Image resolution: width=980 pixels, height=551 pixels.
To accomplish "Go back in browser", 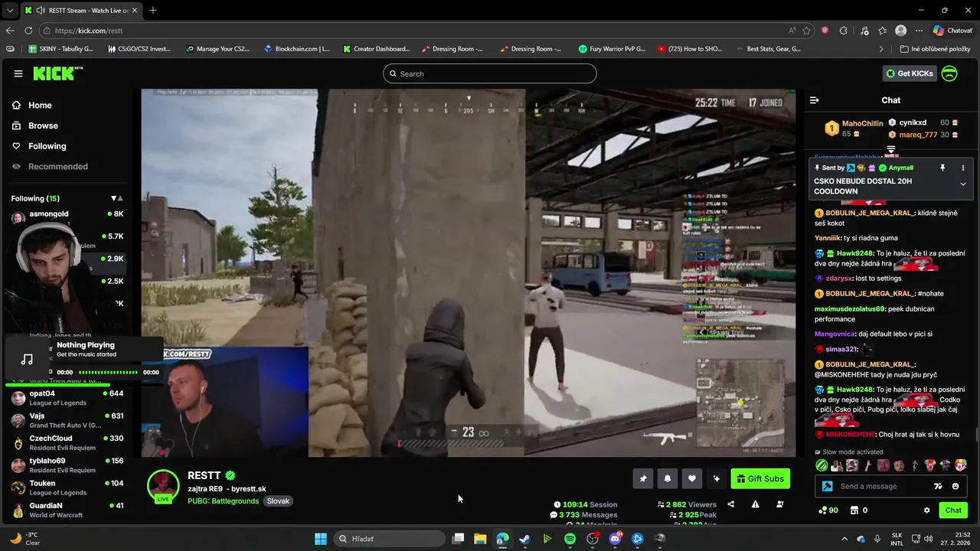I will tap(10, 31).
